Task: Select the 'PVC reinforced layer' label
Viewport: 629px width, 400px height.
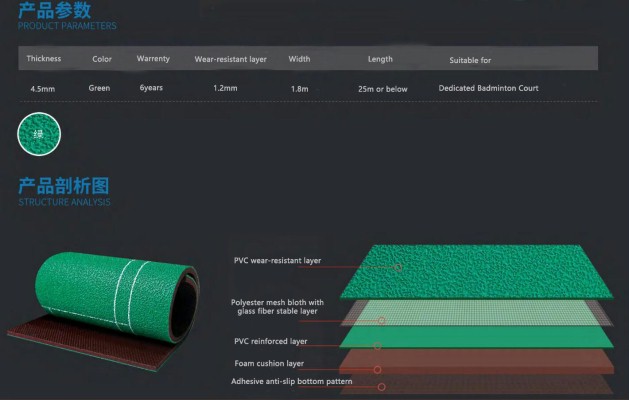Action: tap(269, 340)
